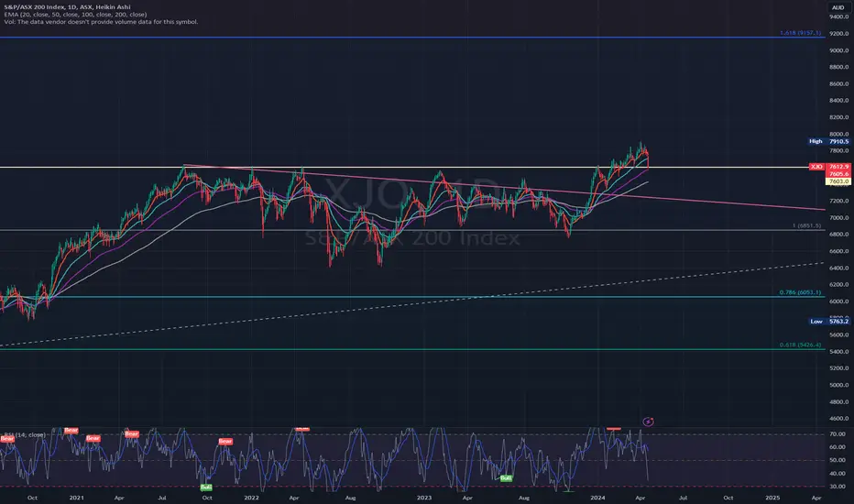Viewport: 854px width, 504px height.
Task: Click the 2023 label on time axis
Action: 423,498
